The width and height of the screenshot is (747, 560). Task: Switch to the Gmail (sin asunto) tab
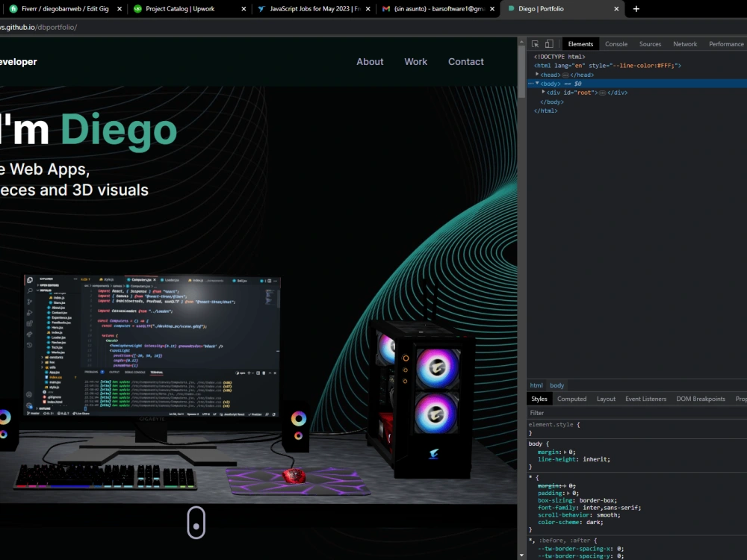438,8
